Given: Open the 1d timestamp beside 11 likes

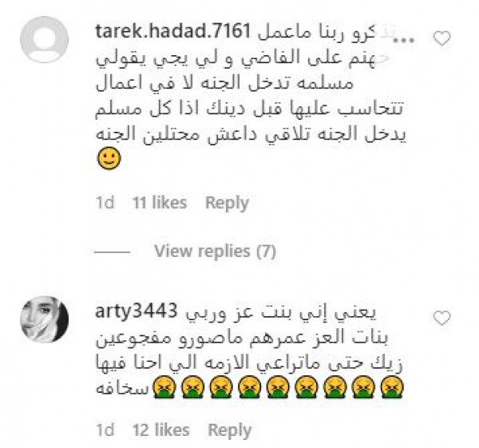Looking at the screenshot, I should [x=105, y=203].
